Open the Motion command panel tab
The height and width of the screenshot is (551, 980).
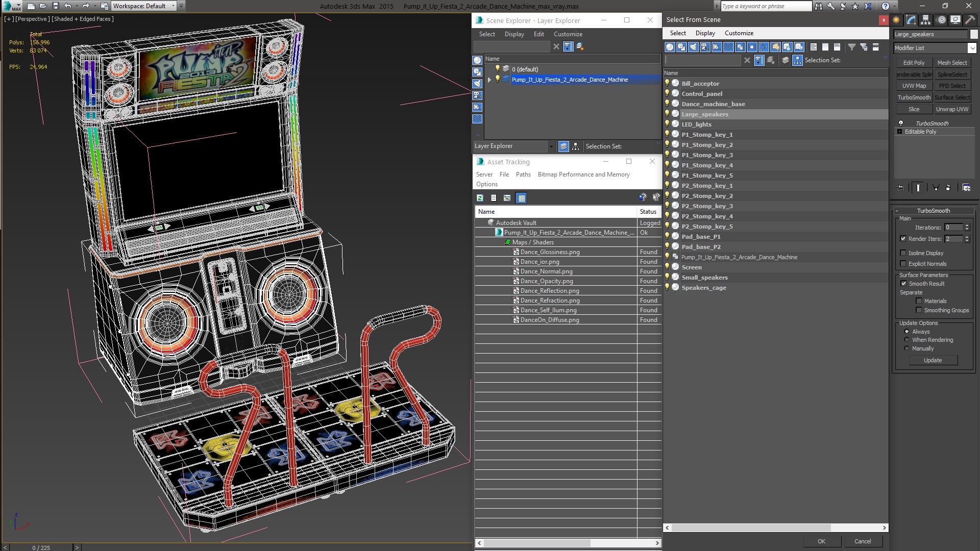coord(941,20)
